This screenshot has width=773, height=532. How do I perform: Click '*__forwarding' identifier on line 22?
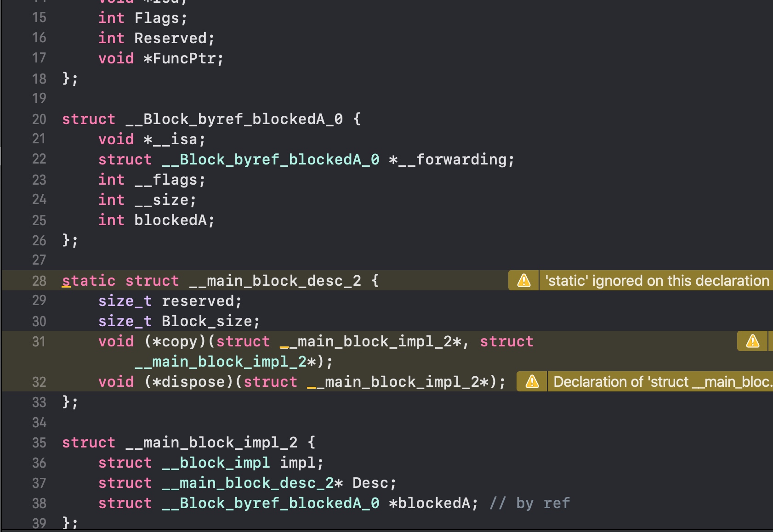pyautogui.click(x=448, y=159)
